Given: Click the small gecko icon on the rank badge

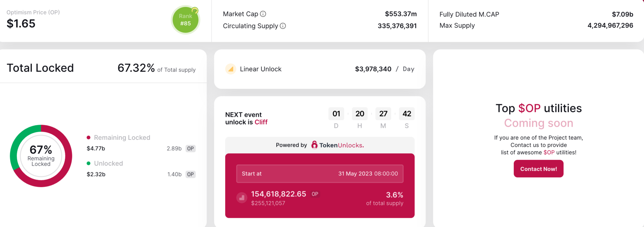Looking at the screenshot, I should pyautogui.click(x=195, y=11).
